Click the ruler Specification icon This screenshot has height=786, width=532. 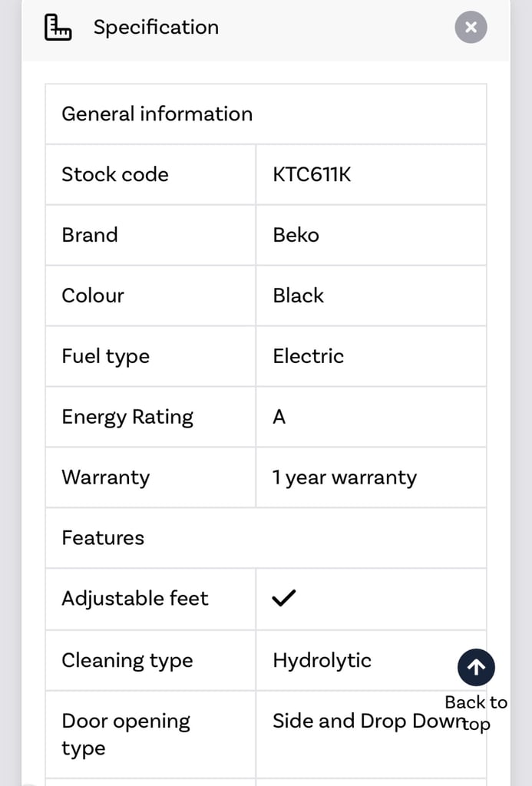point(58,27)
